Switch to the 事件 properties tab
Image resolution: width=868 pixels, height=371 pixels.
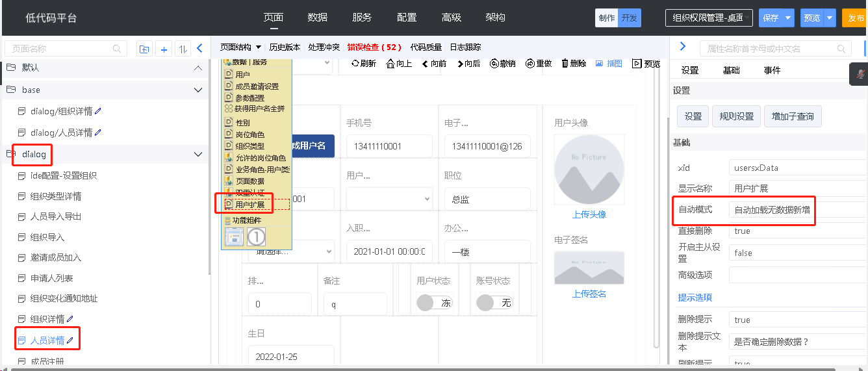point(772,70)
